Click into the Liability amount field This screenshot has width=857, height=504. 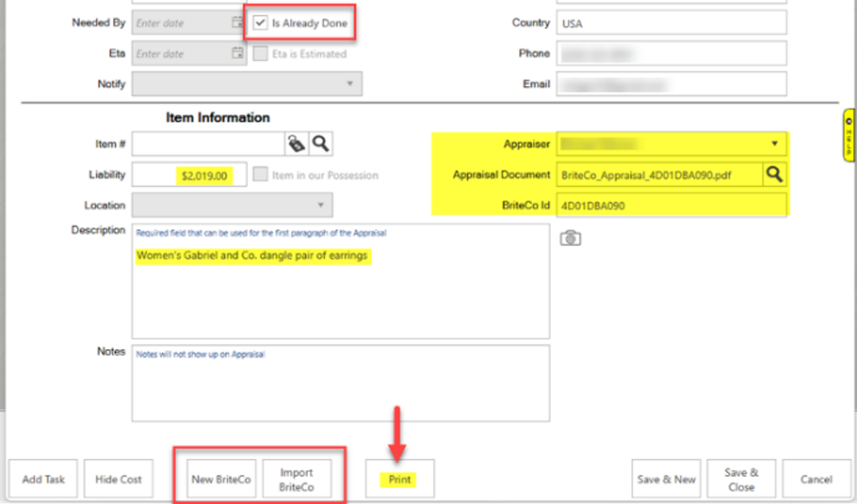coord(189,175)
